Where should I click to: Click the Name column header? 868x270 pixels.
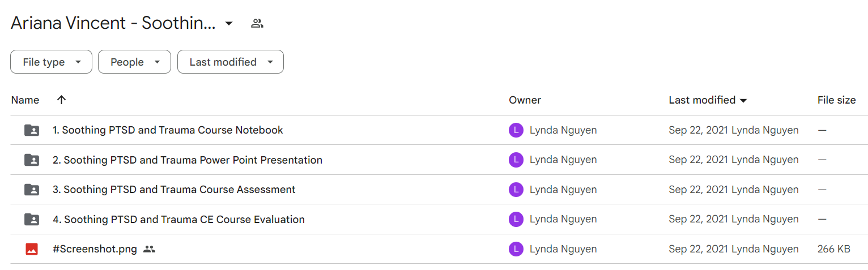point(25,100)
